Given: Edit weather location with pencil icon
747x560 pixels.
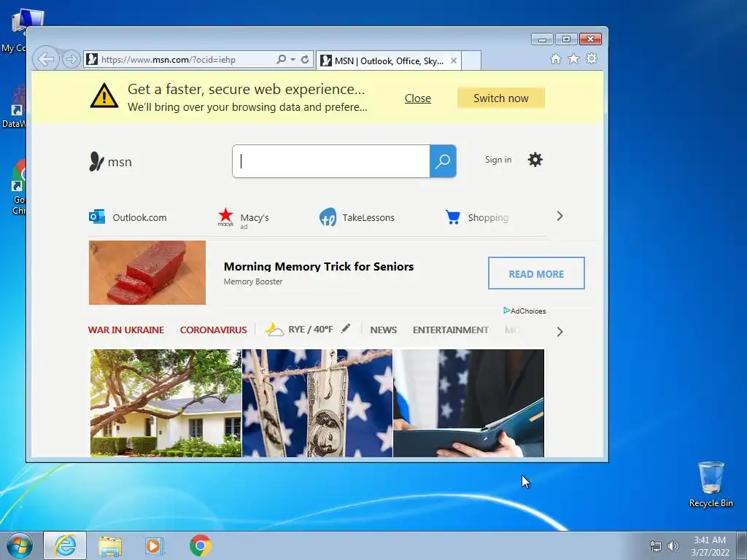Looking at the screenshot, I should (346, 328).
